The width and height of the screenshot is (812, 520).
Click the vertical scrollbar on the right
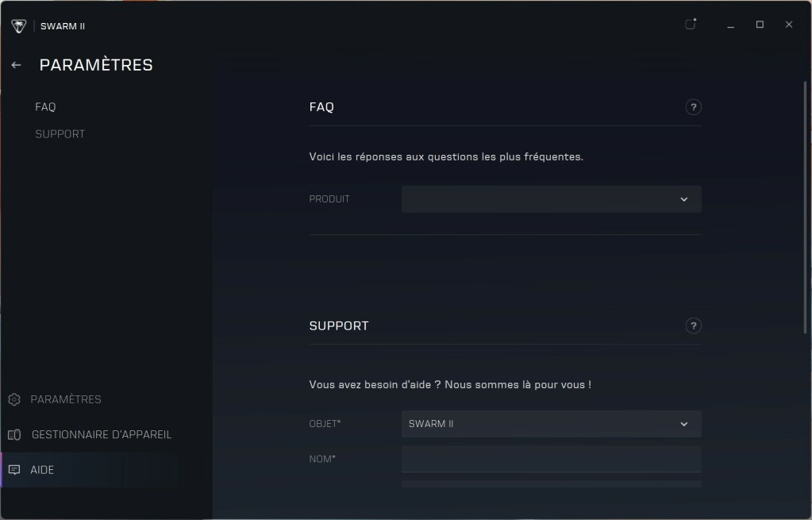click(806, 207)
